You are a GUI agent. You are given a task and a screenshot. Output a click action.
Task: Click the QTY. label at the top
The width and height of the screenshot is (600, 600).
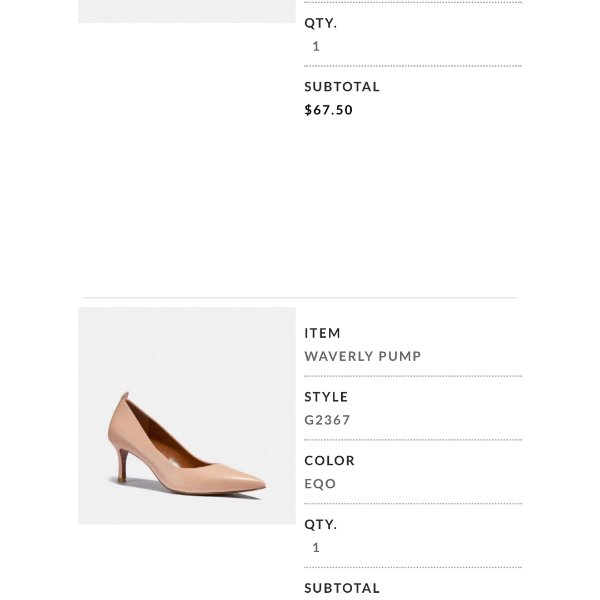click(x=320, y=23)
